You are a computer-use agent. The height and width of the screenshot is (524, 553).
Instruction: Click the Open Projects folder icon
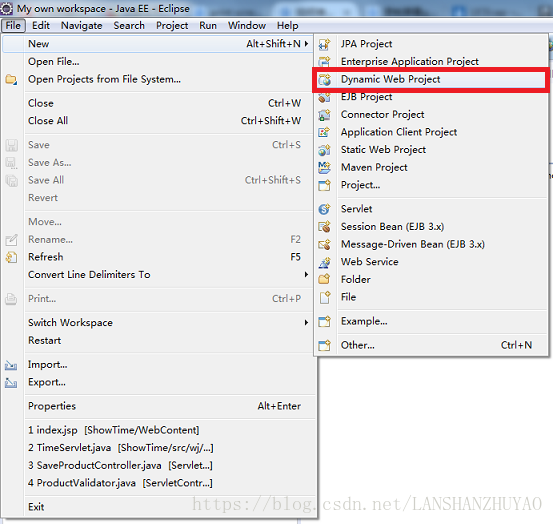click(11, 80)
